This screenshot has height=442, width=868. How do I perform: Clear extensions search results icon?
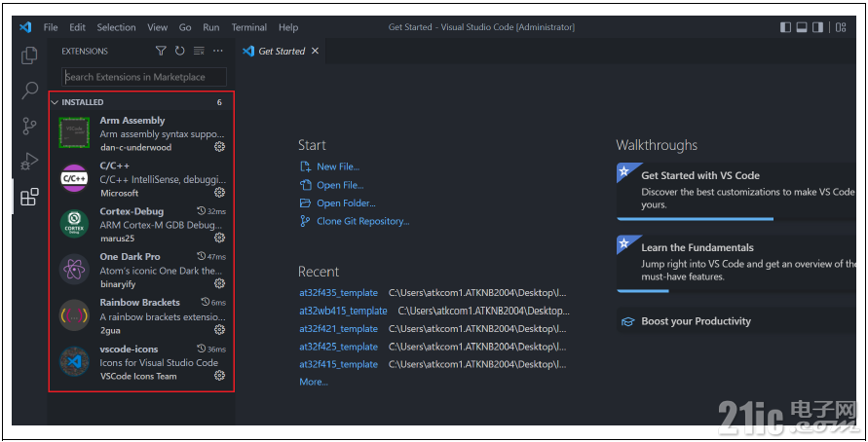(199, 51)
